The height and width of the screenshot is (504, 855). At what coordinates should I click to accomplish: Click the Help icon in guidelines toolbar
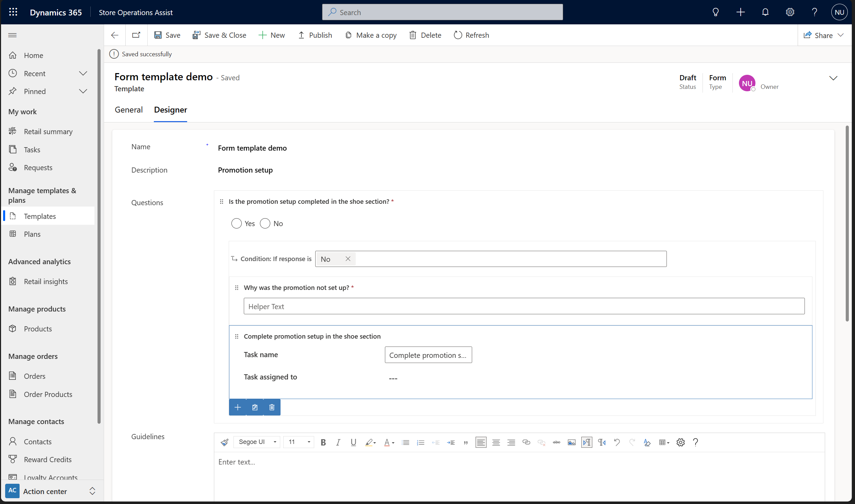tap(695, 442)
